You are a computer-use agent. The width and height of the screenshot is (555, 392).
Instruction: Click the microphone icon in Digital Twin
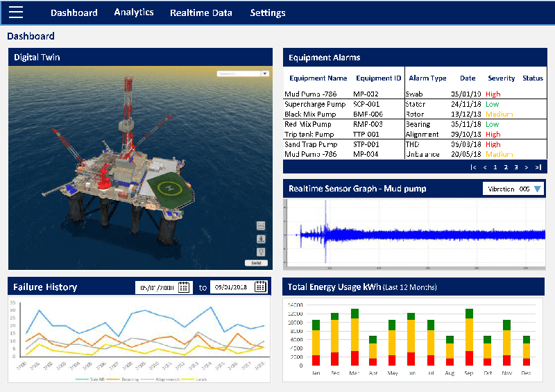(x=261, y=239)
